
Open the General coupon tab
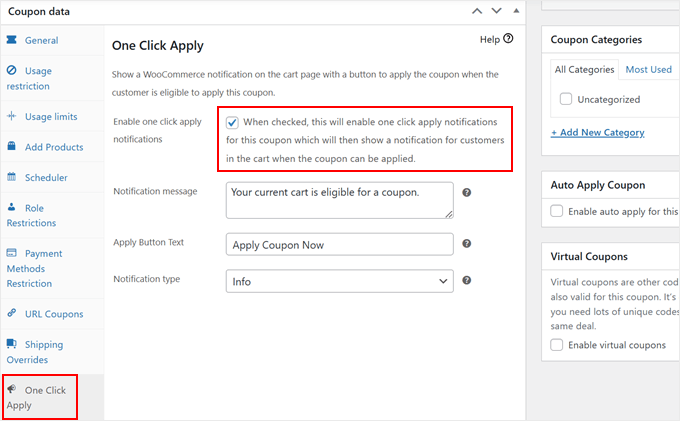click(52, 40)
